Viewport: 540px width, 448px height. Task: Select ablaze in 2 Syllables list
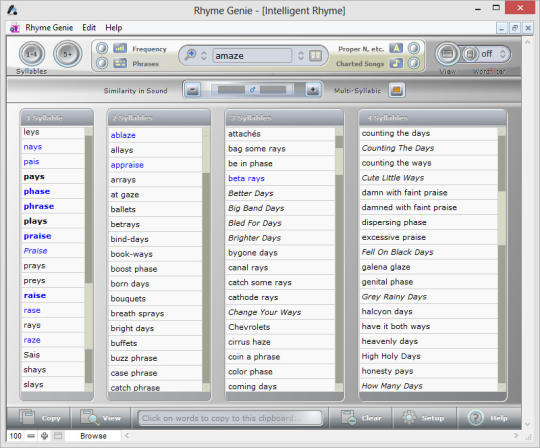[x=123, y=135]
